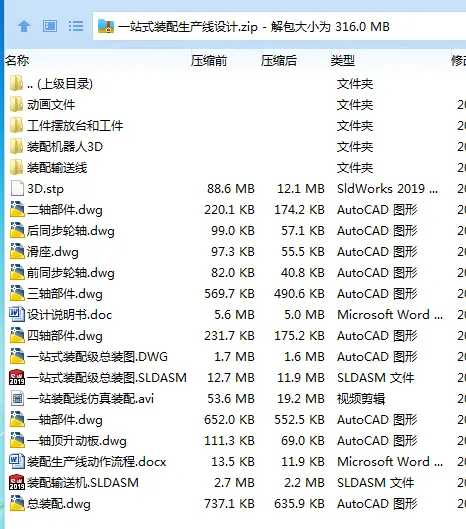Click the 652.0 KB size of 一轴部件.dwg
Viewport: 466px width, 529px height.
coord(229,420)
